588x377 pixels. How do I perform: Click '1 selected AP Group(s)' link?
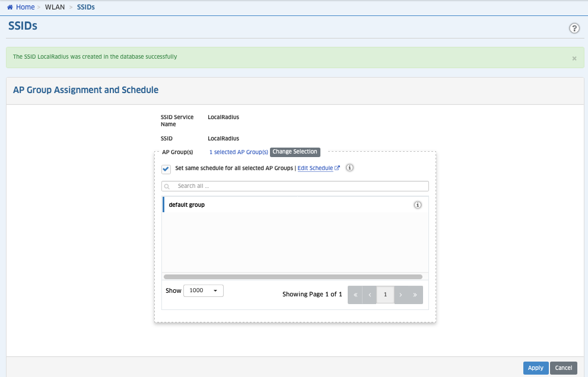[239, 152]
